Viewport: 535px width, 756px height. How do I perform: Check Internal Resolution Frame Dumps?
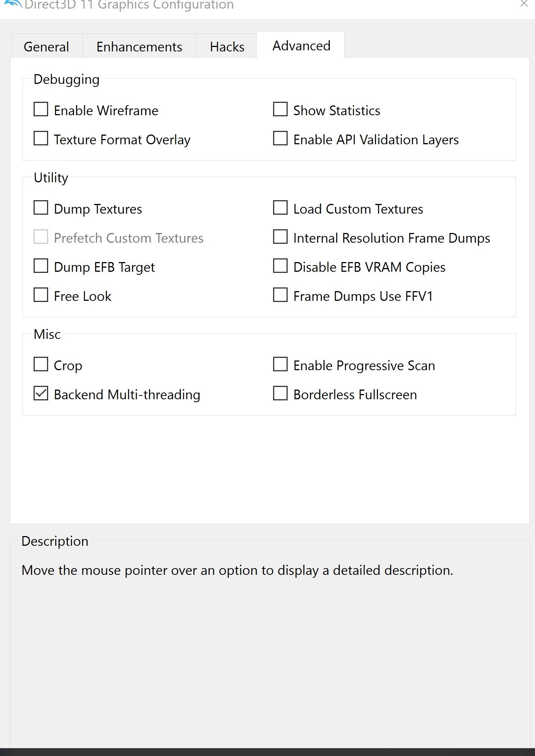(x=280, y=237)
